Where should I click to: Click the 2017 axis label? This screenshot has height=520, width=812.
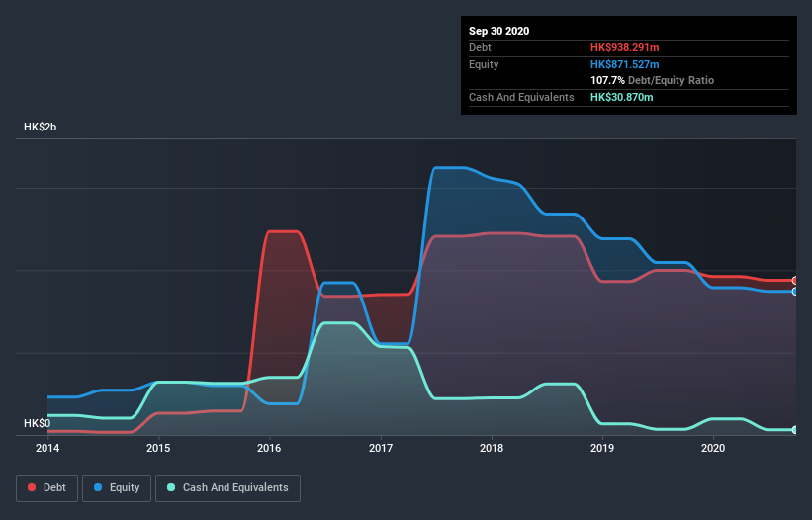point(381,448)
